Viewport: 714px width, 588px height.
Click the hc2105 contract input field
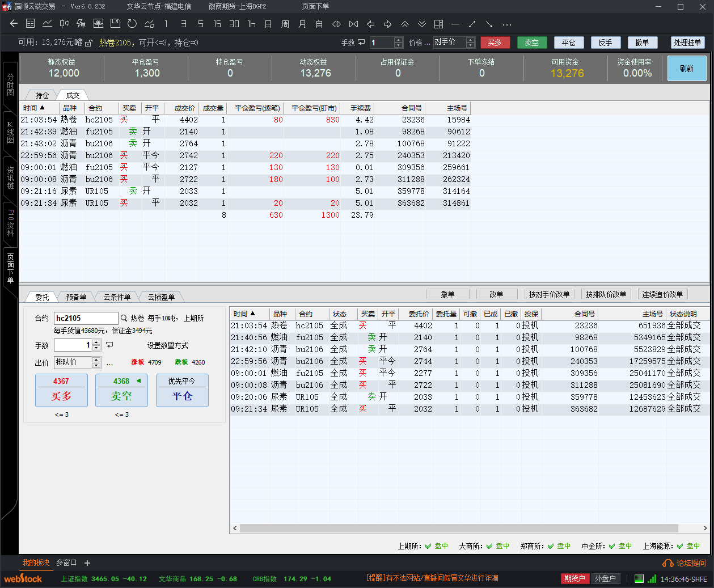(x=86, y=318)
